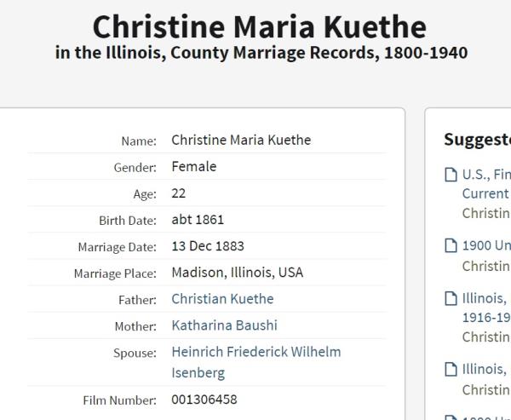Click marriage place Madison, Illinois, USA
This screenshot has width=511, height=420.
[x=237, y=273]
